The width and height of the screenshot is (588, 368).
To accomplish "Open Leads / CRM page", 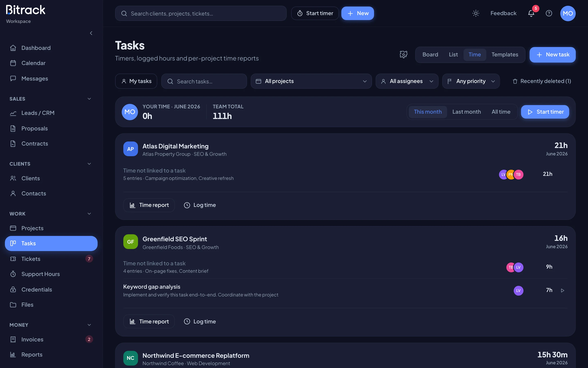I will (x=51, y=113).
